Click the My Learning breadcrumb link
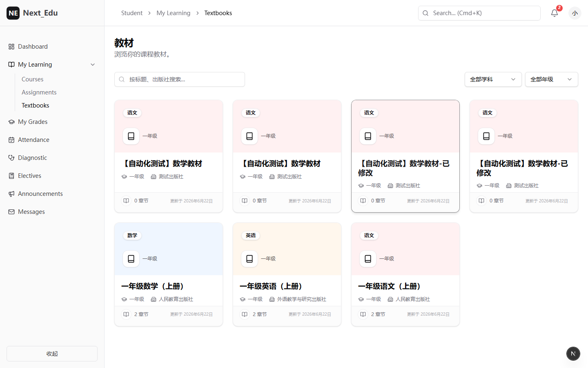This screenshot has height=368, width=588. click(x=174, y=13)
